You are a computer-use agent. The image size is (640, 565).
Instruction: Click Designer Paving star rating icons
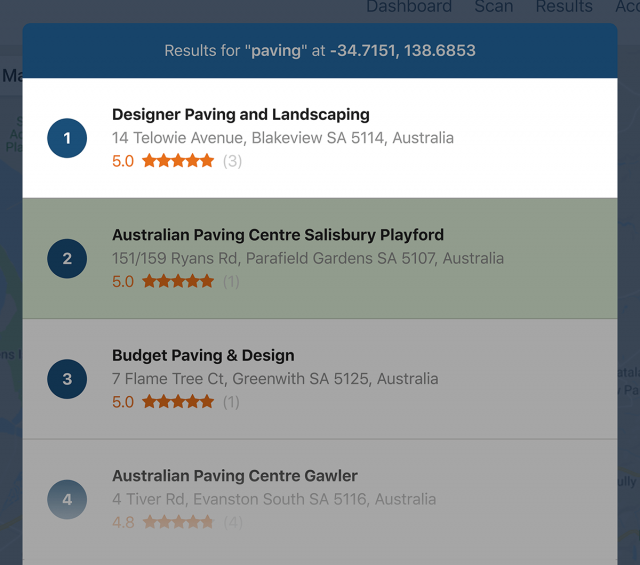click(178, 161)
